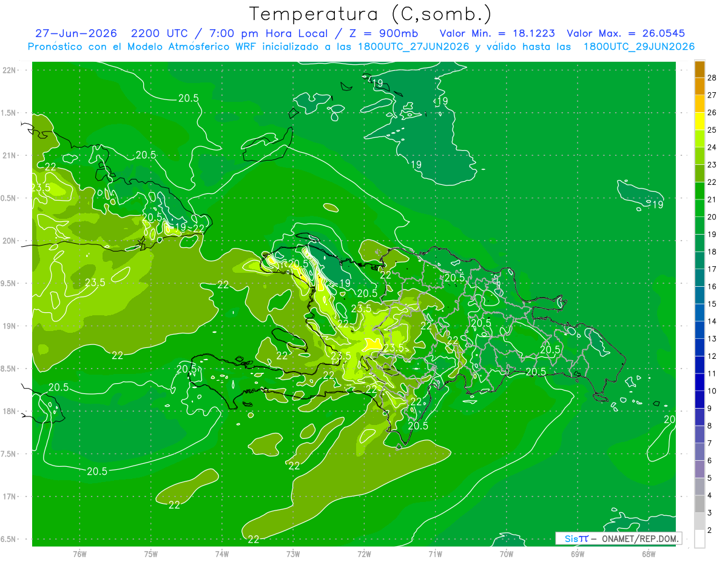Click the '10' value on color scale
The width and height of the screenshot is (728, 562).
coord(712,391)
